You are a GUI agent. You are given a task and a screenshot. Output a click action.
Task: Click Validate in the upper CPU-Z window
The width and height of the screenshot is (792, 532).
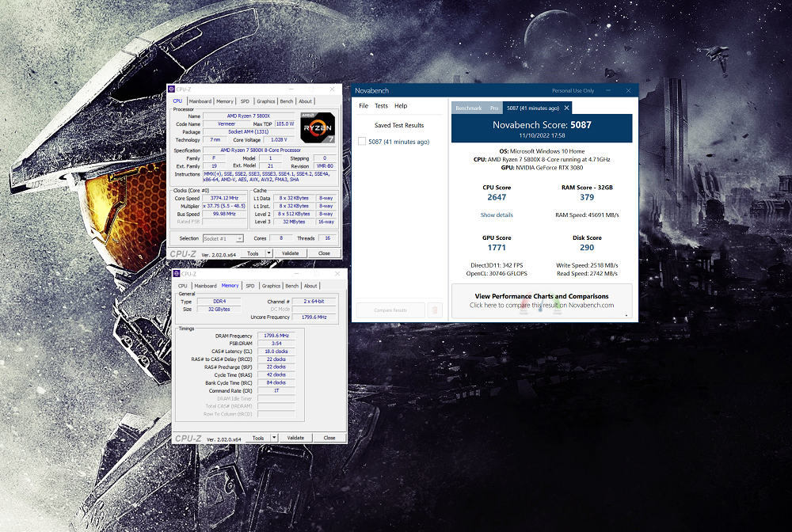click(x=290, y=253)
